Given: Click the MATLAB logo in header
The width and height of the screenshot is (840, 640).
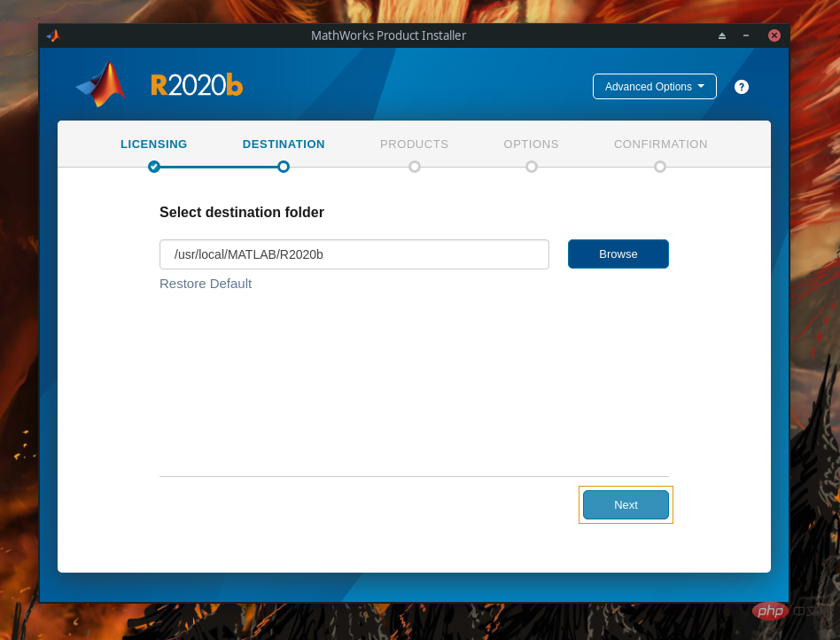Looking at the screenshot, I should [x=101, y=84].
